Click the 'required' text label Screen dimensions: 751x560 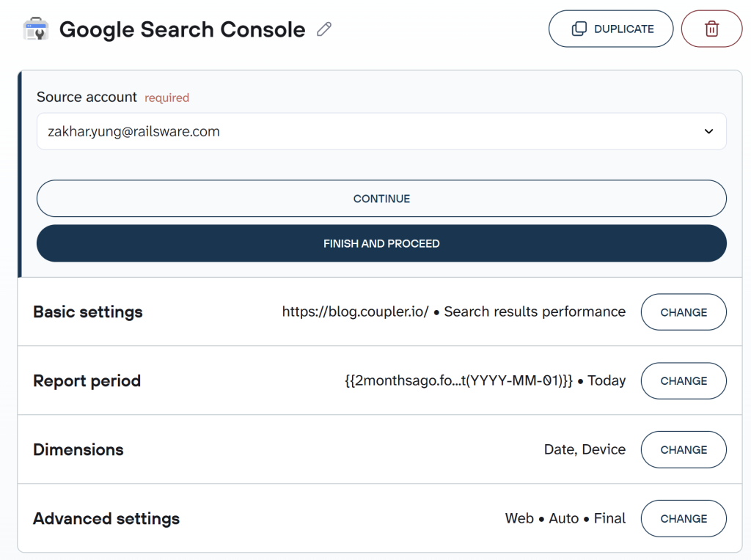166,97
